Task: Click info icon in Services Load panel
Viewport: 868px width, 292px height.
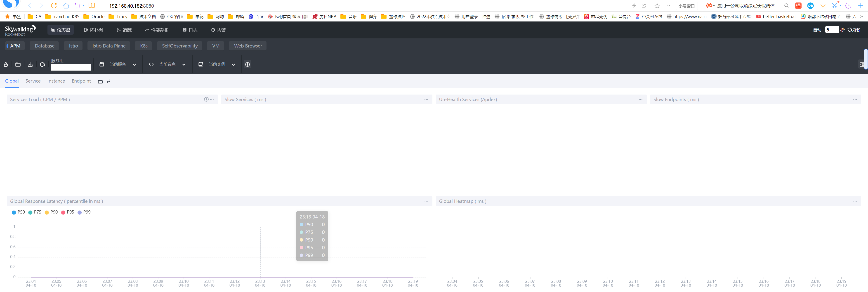Action: [206, 99]
